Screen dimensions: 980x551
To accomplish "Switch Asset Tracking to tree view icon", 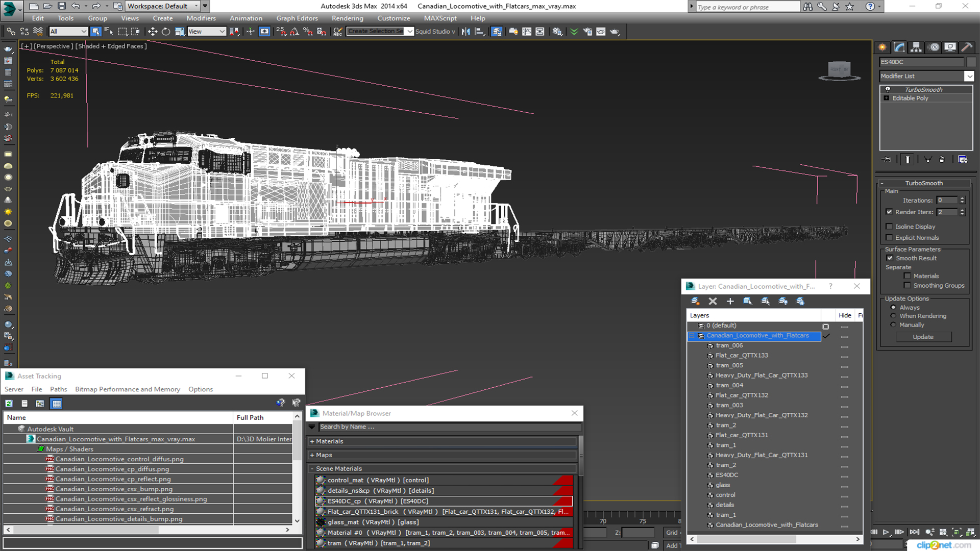I will coord(40,404).
